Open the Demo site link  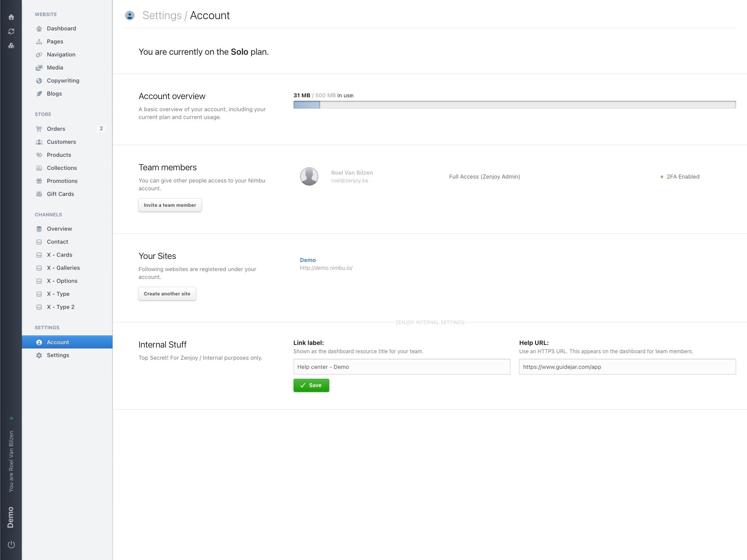click(x=308, y=260)
